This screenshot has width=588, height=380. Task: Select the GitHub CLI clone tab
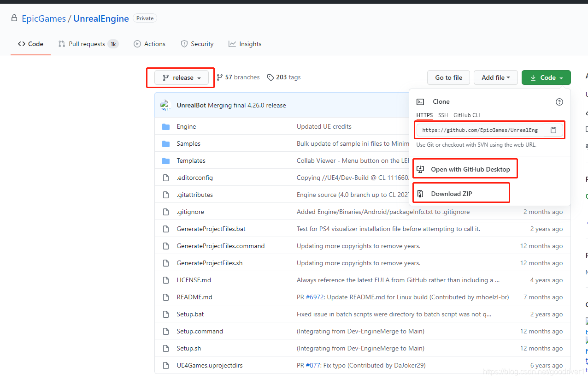[x=466, y=115]
